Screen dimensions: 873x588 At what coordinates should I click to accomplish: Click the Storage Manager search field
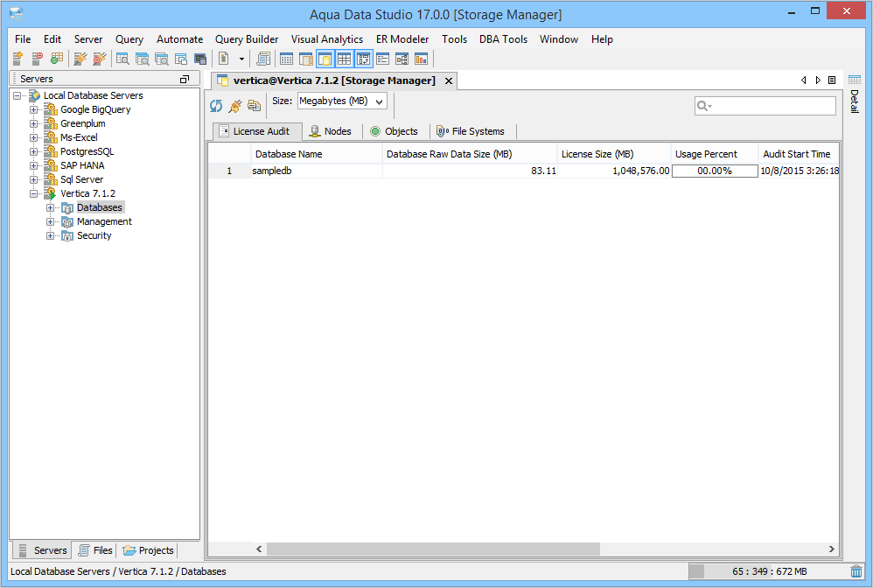click(765, 106)
